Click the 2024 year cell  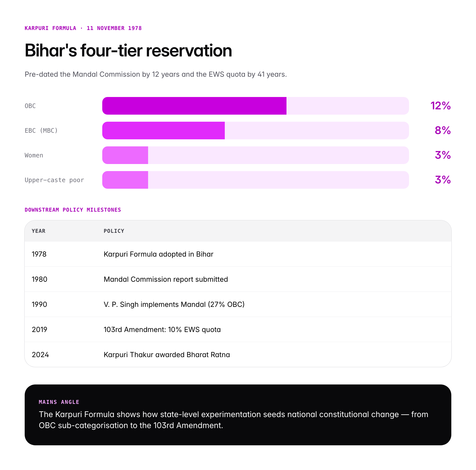click(x=40, y=355)
